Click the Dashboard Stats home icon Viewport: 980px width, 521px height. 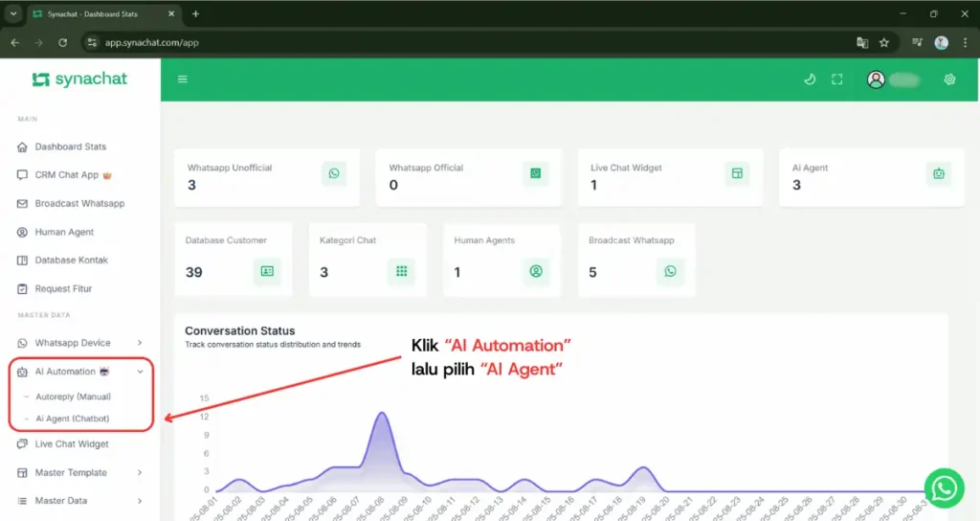point(22,147)
